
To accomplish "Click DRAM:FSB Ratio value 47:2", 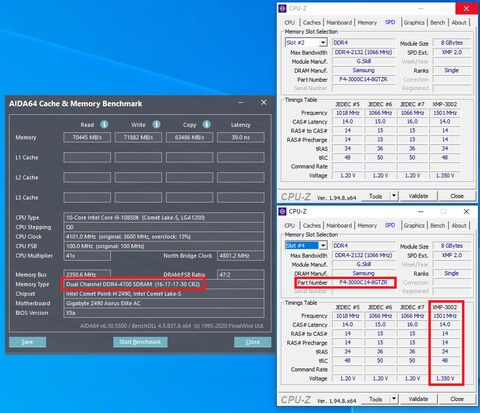I will click(x=241, y=275).
